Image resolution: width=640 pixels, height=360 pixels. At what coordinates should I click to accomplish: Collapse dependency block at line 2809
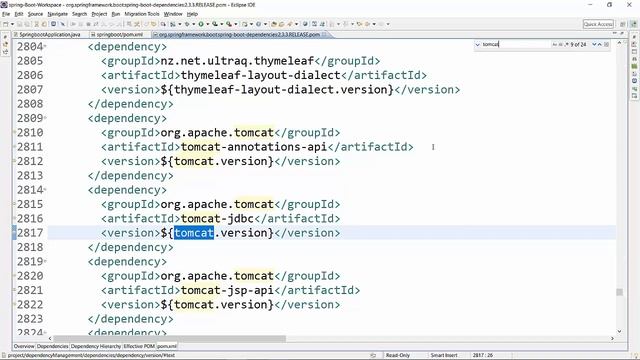pyautogui.click(x=45, y=118)
